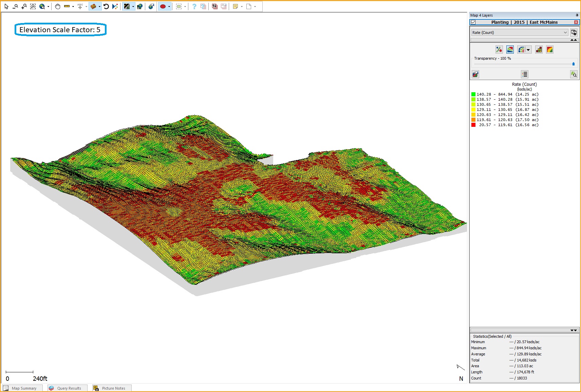The image size is (581, 392).
Task: Click the globe with arrow export icon
Action: point(151,6)
